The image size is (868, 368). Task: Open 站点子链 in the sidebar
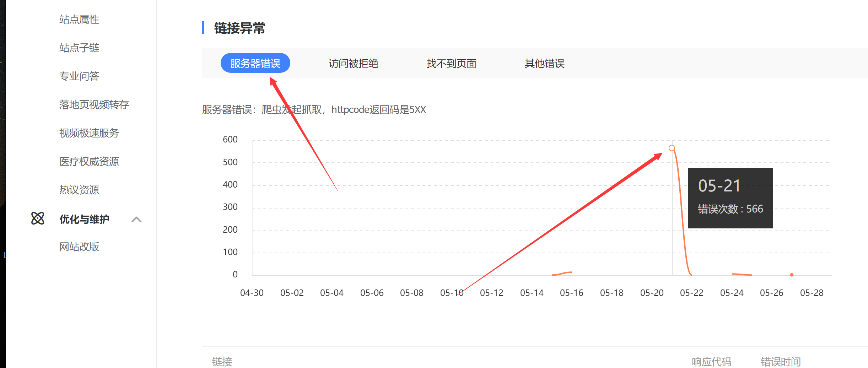79,48
